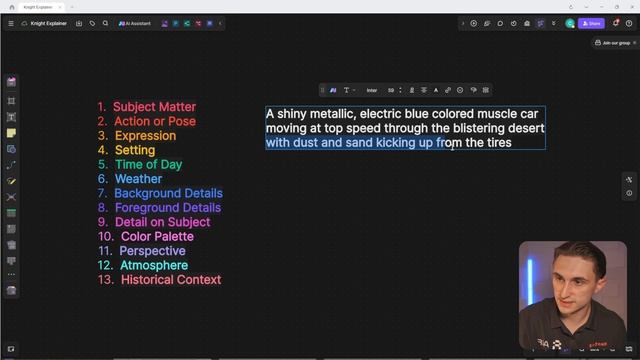Click '13. Historical Context' list line
This screenshot has width=640, height=360.
159,280
